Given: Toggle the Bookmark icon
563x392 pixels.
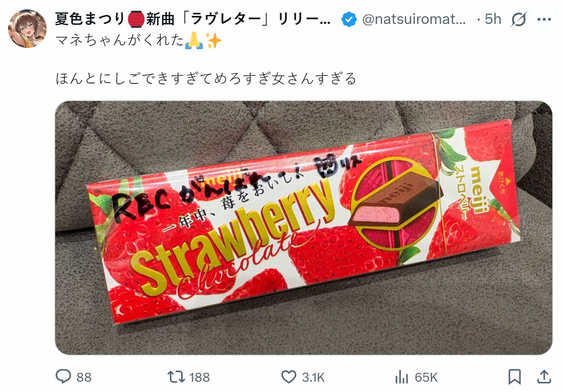Looking at the screenshot, I should (x=515, y=377).
